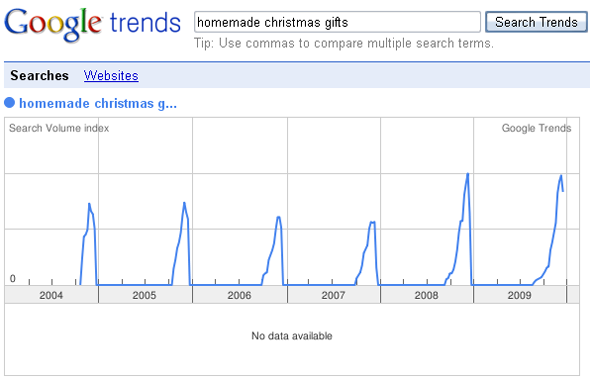Click the 2004 search volume peak
Viewport: 590px width, 379px height.
(x=89, y=204)
